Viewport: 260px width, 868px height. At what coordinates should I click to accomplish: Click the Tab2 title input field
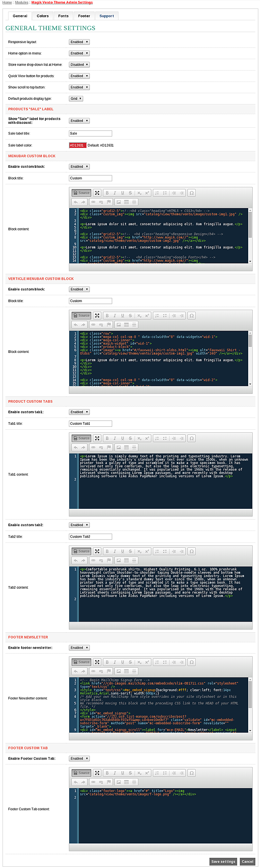pyautogui.click(x=90, y=537)
